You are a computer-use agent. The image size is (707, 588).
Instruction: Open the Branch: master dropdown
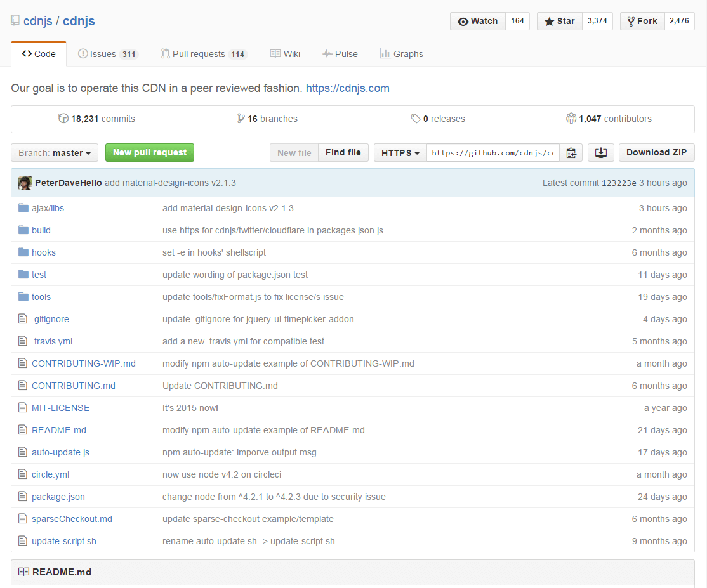(55, 153)
